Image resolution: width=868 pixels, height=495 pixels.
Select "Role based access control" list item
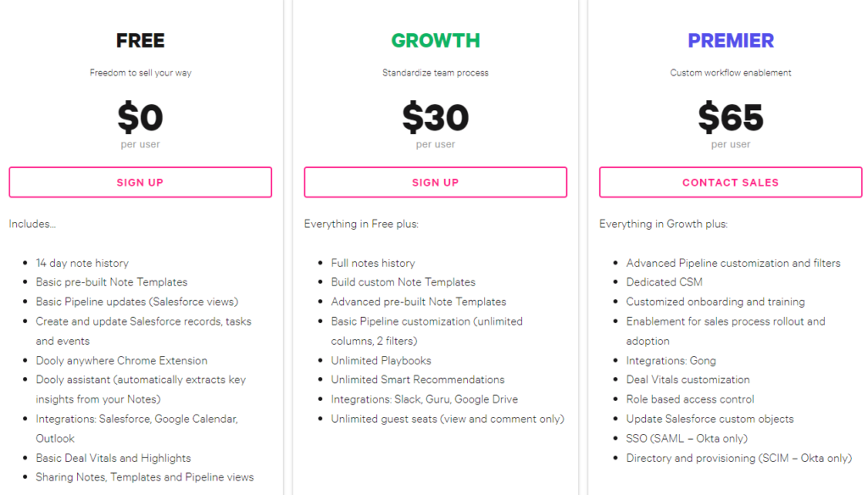click(x=690, y=399)
